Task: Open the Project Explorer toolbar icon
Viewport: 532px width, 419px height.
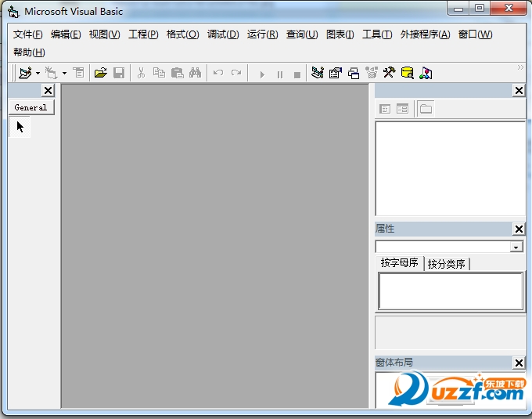Action: (317, 73)
